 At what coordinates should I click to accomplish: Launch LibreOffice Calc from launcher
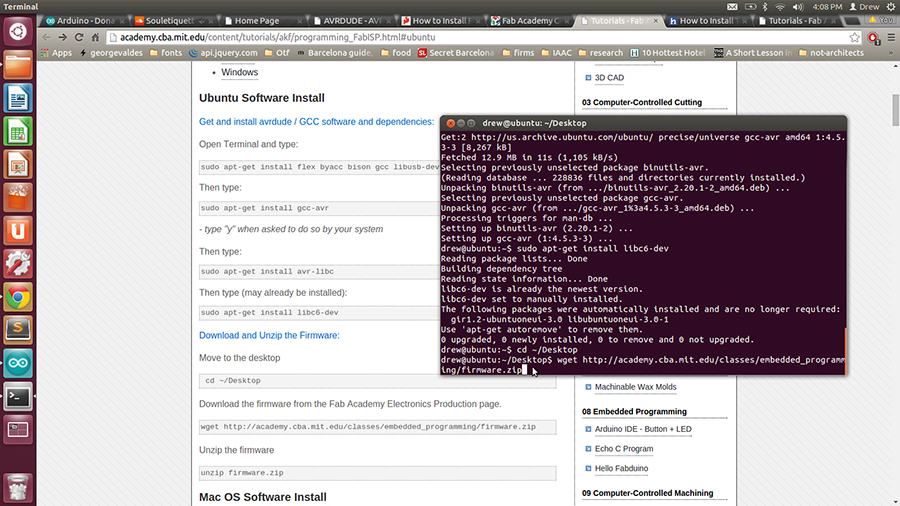coord(18,131)
